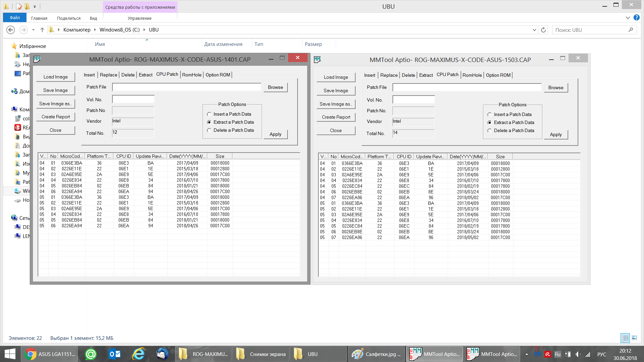Select Insert a Patch Data in 1503 window
This screenshot has height=362, width=644.
(x=489, y=115)
